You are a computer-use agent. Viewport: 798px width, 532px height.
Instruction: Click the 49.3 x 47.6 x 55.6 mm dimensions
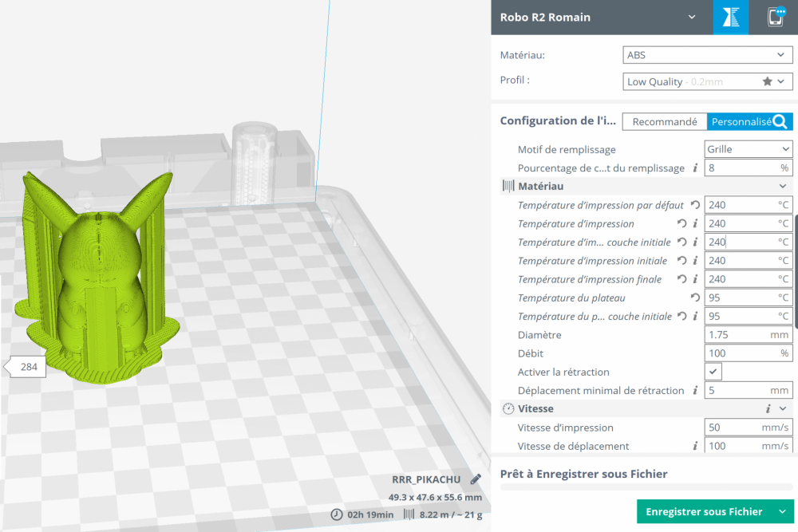(x=435, y=498)
